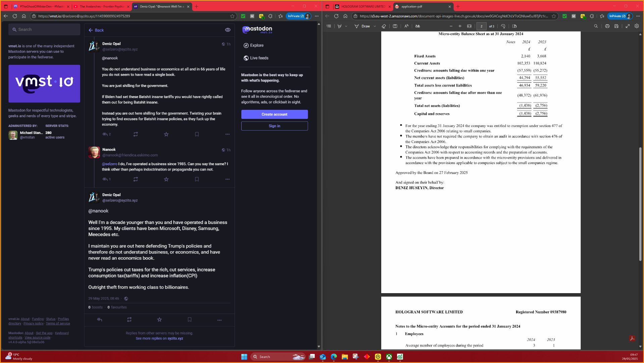This screenshot has width=644, height=363.
Task: Bookmark the main detailed post
Action: pos(190,320)
